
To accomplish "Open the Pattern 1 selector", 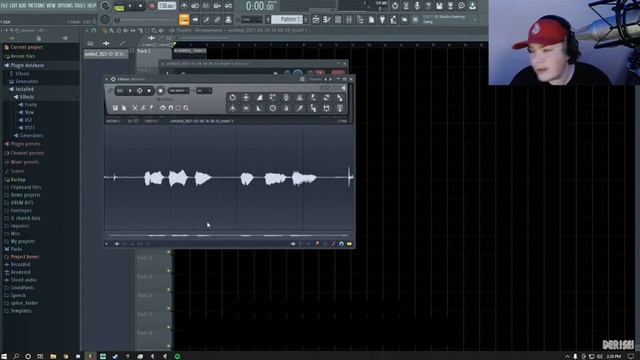I will click(287, 19).
